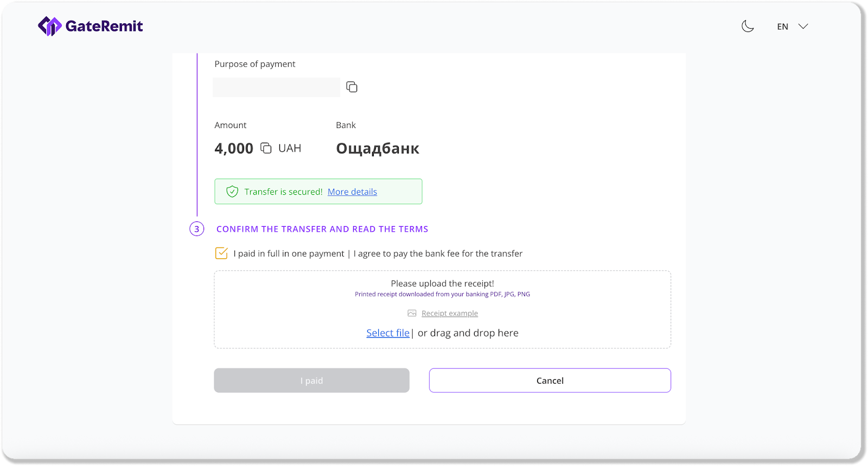The width and height of the screenshot is (868, 466).
Task: Click the Purpose of payment field
Action: 276,87
